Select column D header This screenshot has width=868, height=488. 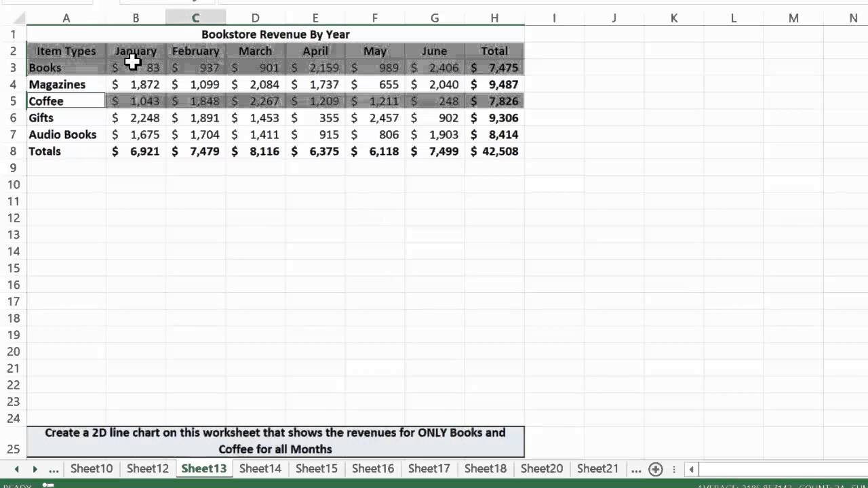255,18
